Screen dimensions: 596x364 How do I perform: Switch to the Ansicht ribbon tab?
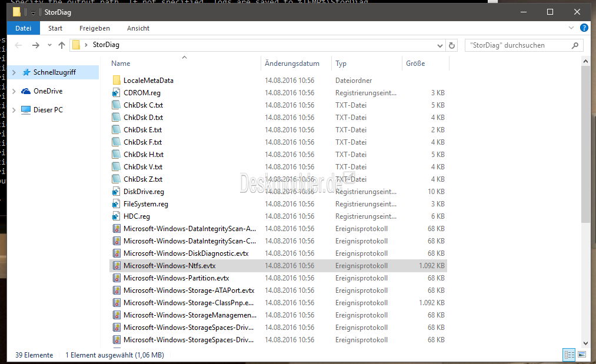(138, 28)
